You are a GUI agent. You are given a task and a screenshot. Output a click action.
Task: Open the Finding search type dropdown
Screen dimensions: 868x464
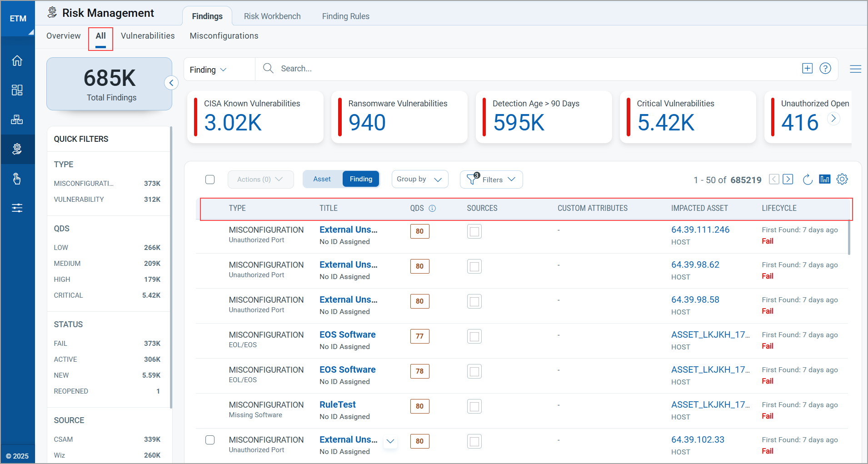208,69
